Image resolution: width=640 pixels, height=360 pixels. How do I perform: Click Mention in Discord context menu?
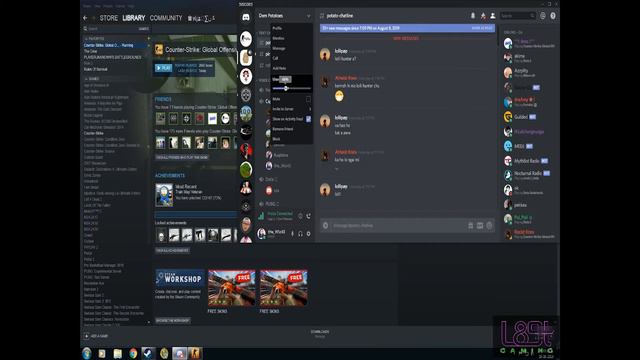278,38
